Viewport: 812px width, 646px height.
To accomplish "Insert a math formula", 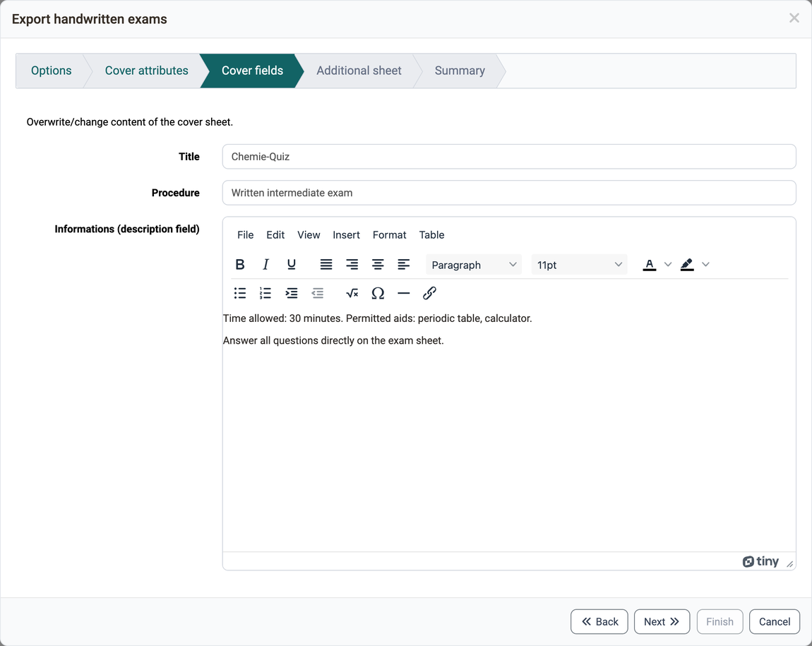I will (x=352, y=294).
